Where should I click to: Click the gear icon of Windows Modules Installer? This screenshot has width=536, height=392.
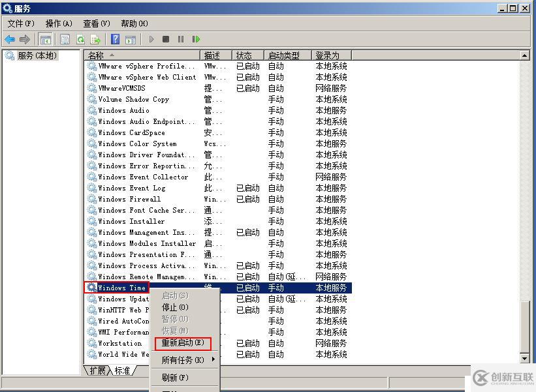(91, 243)
